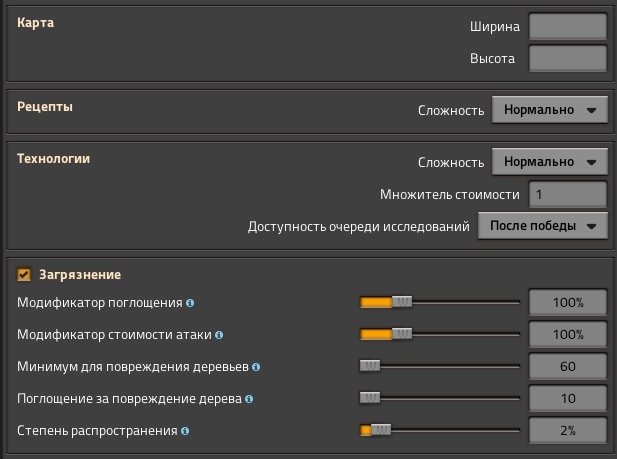Screen dimensions: 617x459
Task: Click the Степень распространения 2% value box
Action: click(567, 431)
